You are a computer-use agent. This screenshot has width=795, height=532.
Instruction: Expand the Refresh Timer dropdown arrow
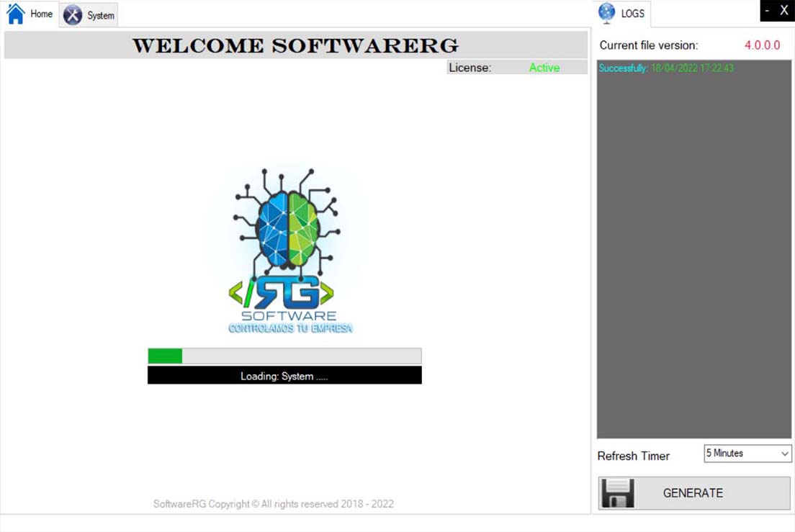point(784,454)
